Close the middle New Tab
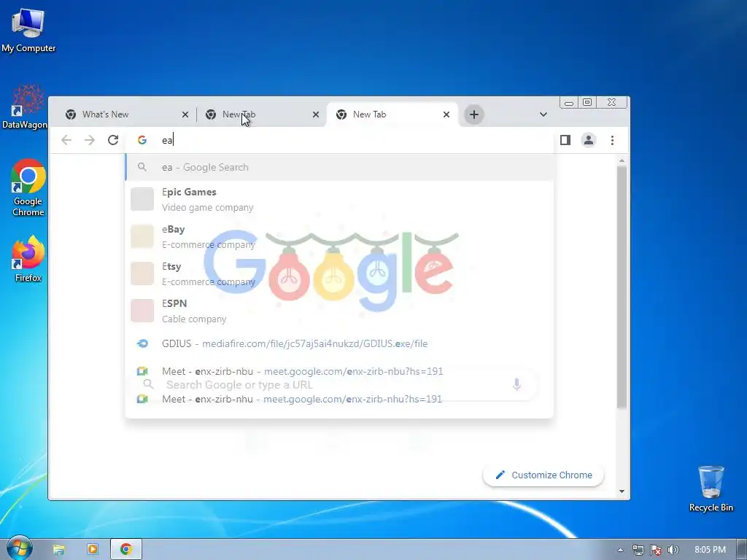Screen dimensions: 747x560 point(316,114)
